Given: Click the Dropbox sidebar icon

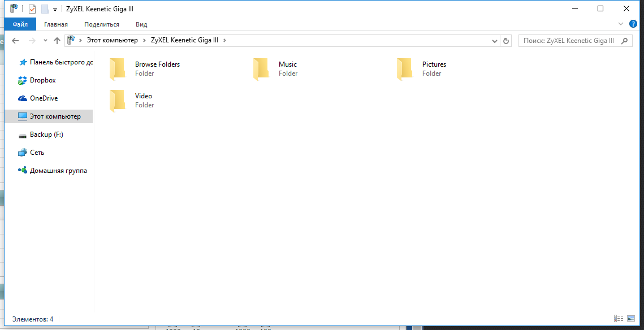Looking at the screenshot, I should pos(23,80).
